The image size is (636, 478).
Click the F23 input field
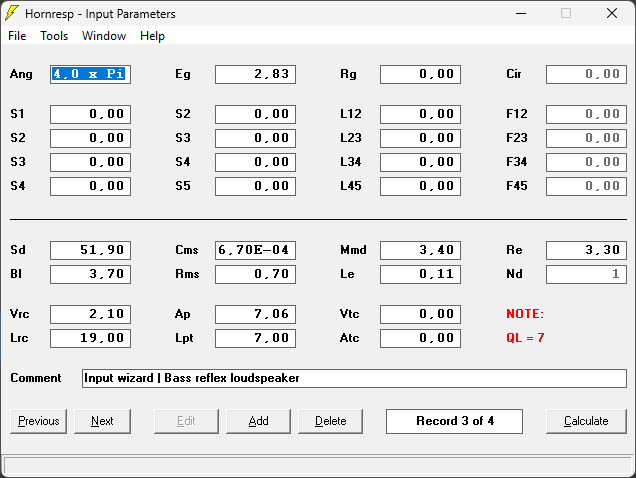click(x=586, y=138)
